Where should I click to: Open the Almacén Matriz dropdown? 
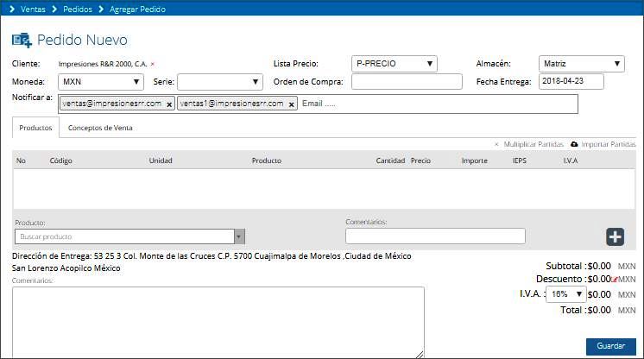point(582,64)
